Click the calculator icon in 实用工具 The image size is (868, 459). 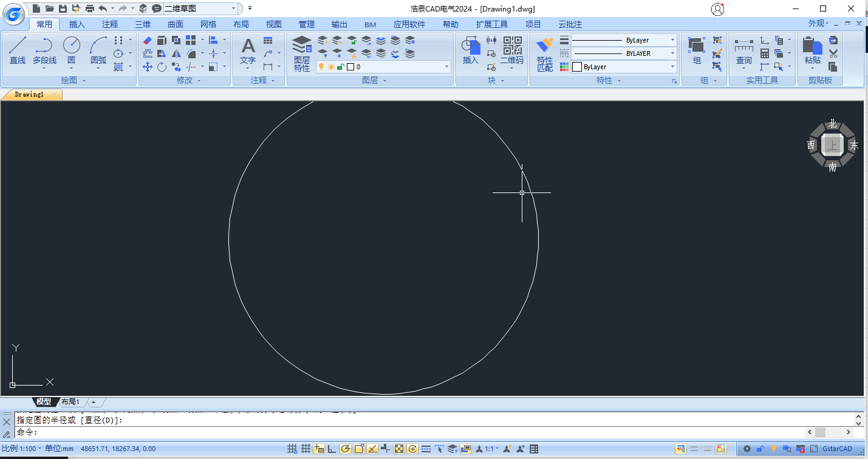(x=765, y=54)
